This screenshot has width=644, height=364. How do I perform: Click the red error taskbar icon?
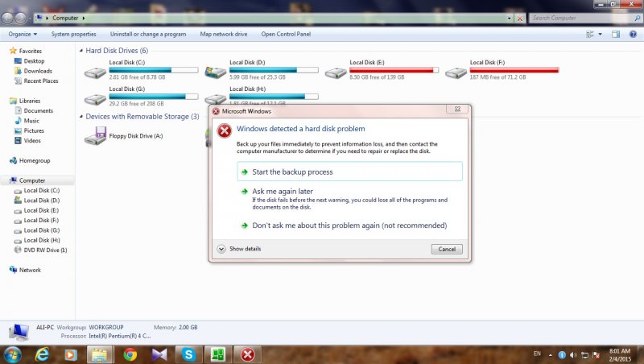tap(248, 354)
